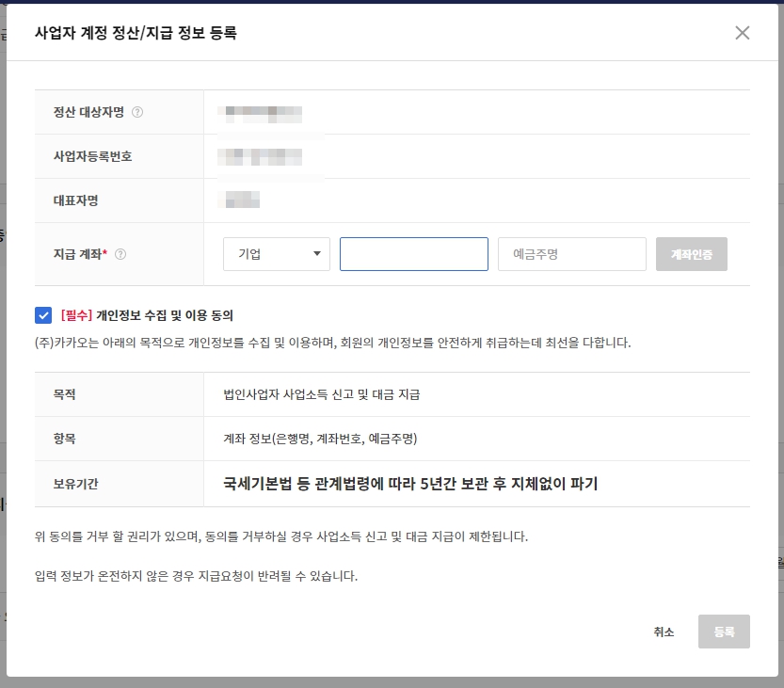Click the masked 정산 대상자명 value
The height and width of the screenshot is (688, 784).
point(261,111)
